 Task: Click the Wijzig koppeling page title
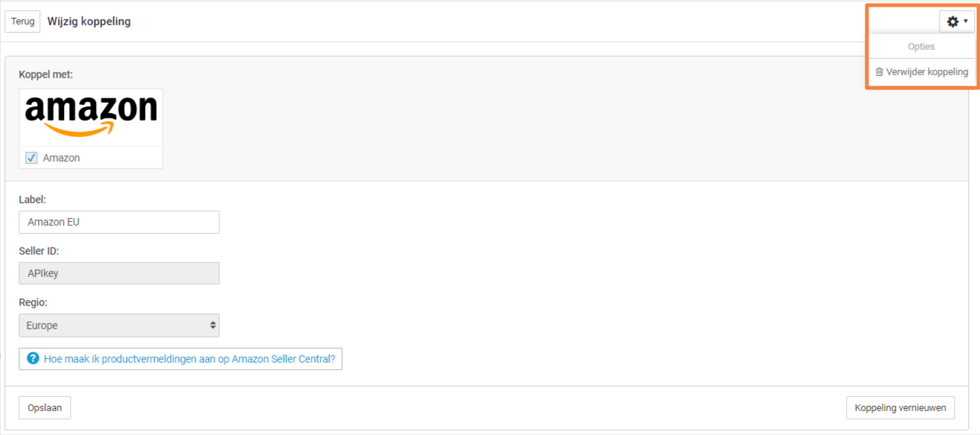click(x=89, y=22)
